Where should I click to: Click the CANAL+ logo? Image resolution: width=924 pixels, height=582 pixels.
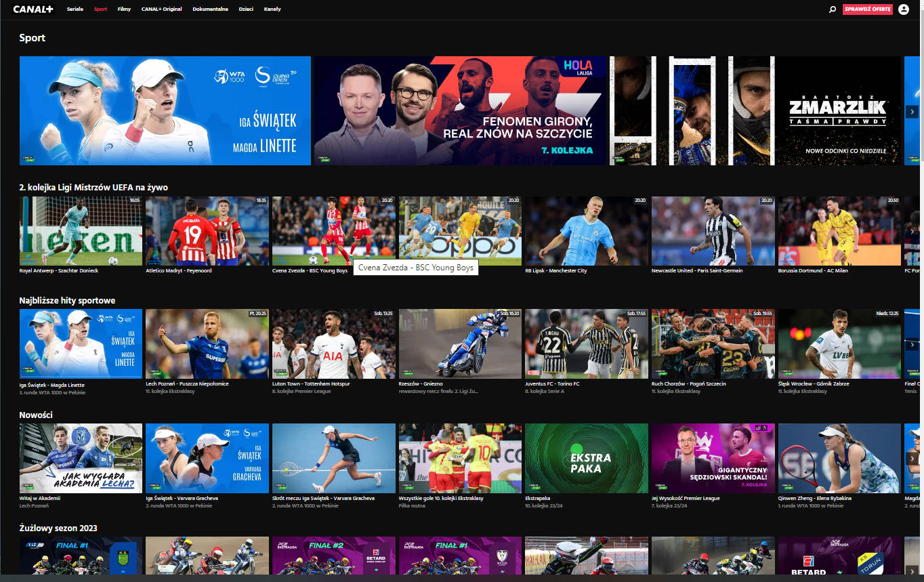(x=33, y=9)
